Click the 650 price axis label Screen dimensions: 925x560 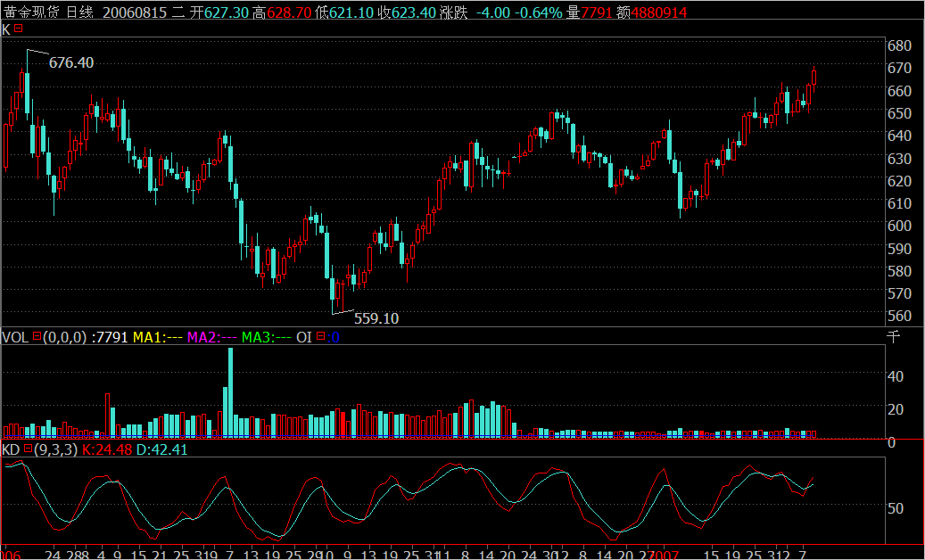900,114
